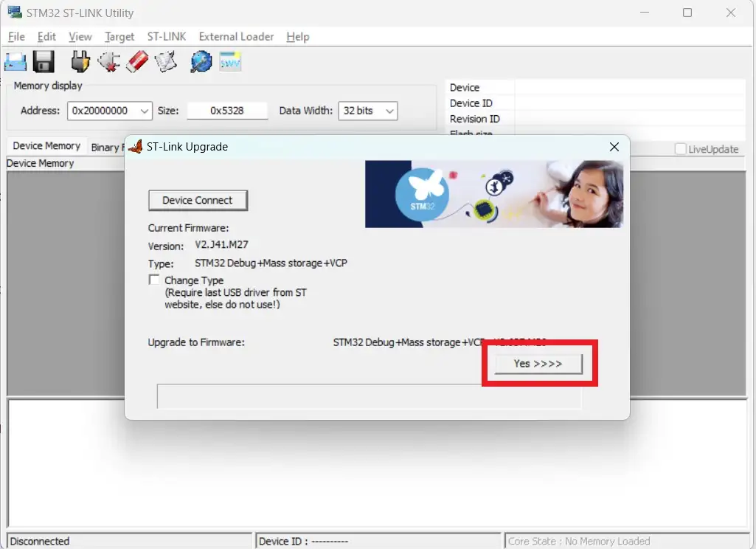
Task: Click the STM32 banner image in dialog
Action: click(x=493, y=194)
